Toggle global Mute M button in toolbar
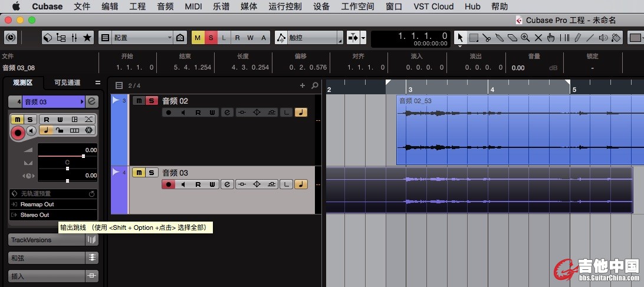 pos(198,38)
